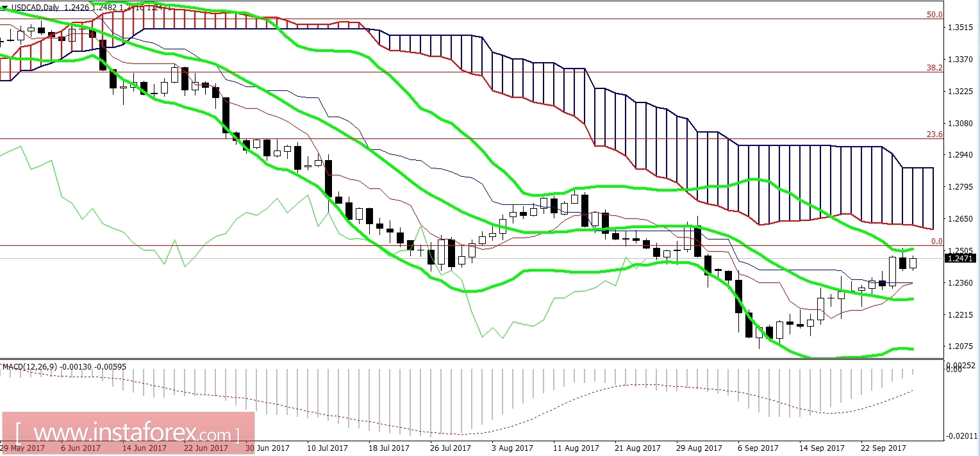Click the black triangle beside USDCAD,Daily
The height and width of the screenshot is (456, 980).
click(5, 8)
